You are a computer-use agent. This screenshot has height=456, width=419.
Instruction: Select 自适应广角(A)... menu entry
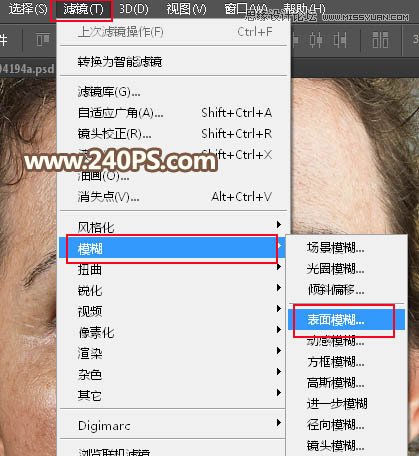click(x=173, y=113)
